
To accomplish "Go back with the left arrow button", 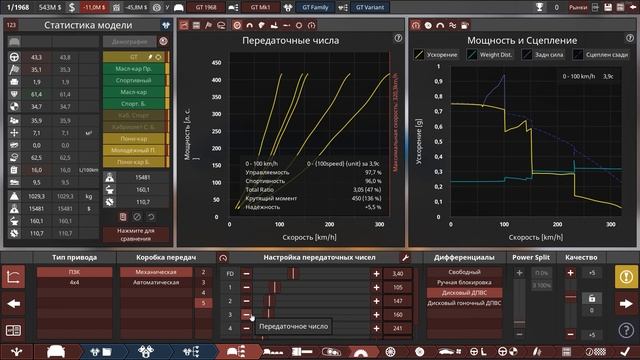I will (x=13, y=304).
